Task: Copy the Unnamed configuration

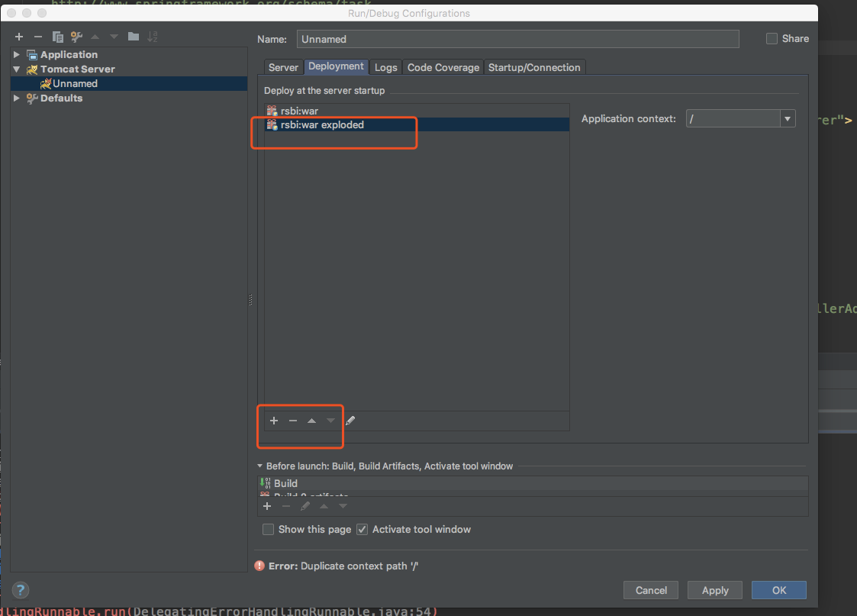Action: coord(57,36)
